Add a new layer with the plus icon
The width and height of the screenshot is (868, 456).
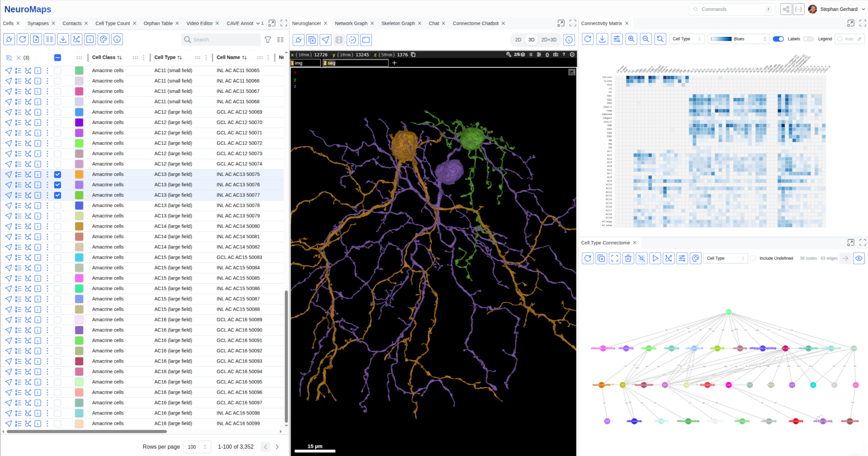(x=394, y=63)
